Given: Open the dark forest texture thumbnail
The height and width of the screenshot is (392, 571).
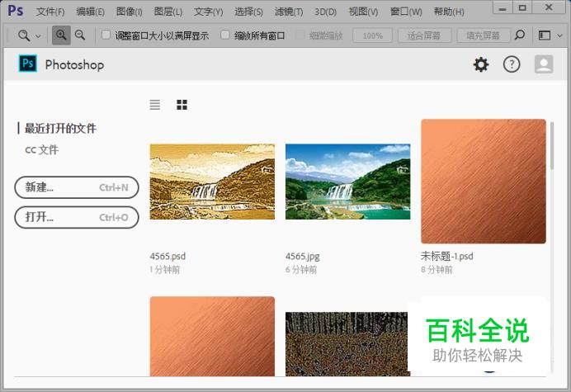Looking at the screenshot, I should [347, 344].
